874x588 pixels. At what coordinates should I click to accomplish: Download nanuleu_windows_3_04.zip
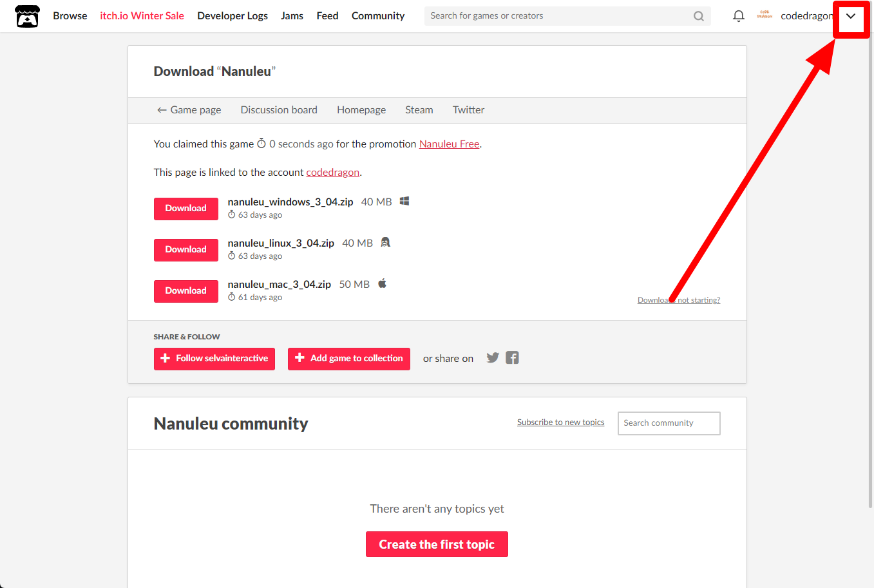point(186,209)
